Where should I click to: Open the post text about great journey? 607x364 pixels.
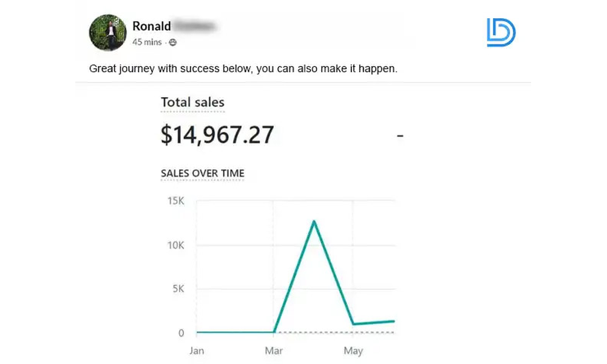(x=243, y=69)
